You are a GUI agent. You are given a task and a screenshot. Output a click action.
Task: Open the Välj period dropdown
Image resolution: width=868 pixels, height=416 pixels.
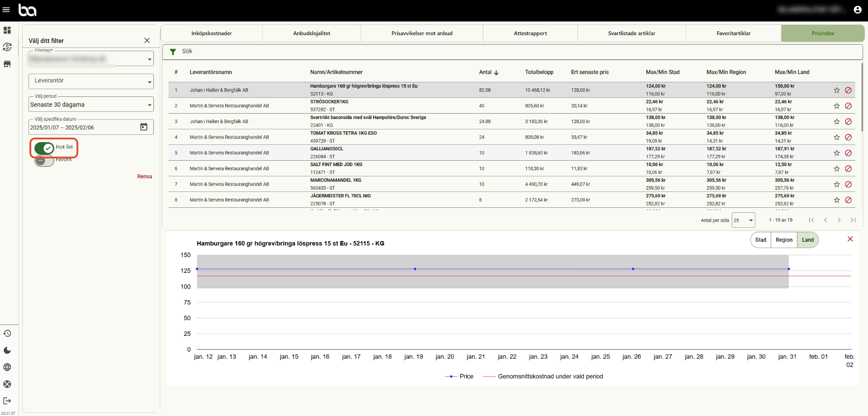click(91, 105)
